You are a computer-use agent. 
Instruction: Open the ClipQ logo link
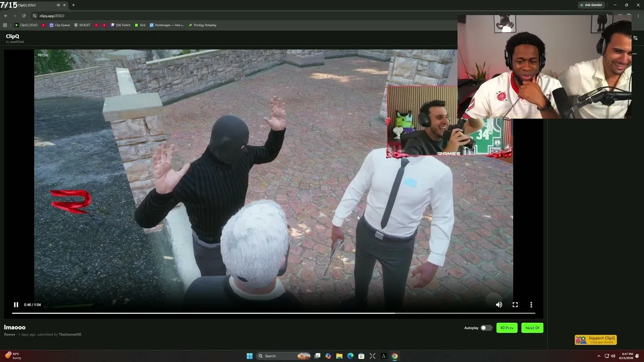(x=13, y=36)
